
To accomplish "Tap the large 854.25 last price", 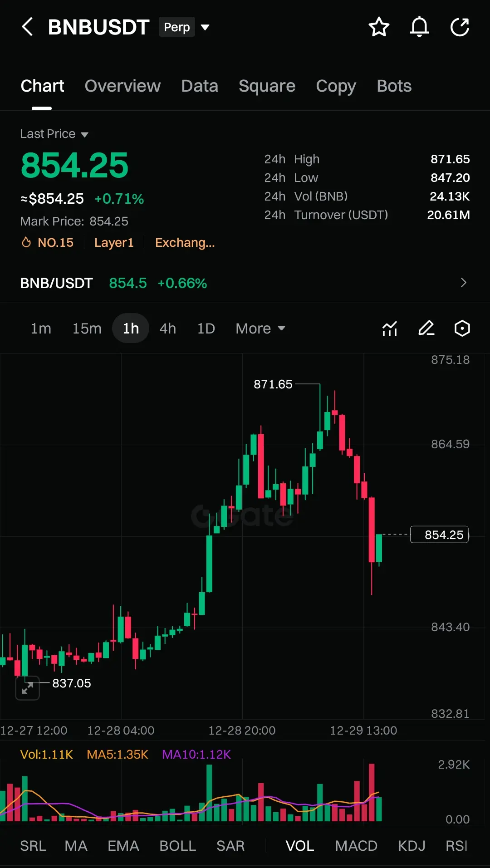I will pyautogui.click(x=74, y=165).
